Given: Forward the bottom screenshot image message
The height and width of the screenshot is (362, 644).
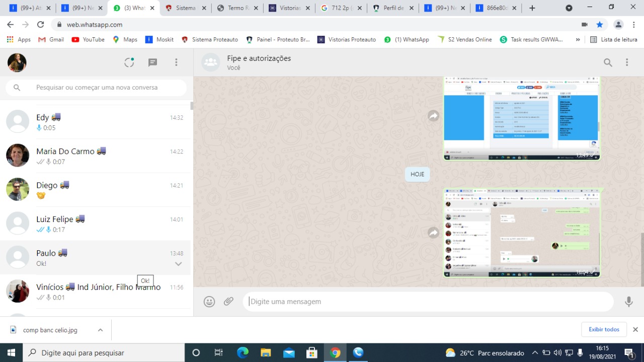Looking at the screenshot, I should pyautogui.click(x=433, y=233).
